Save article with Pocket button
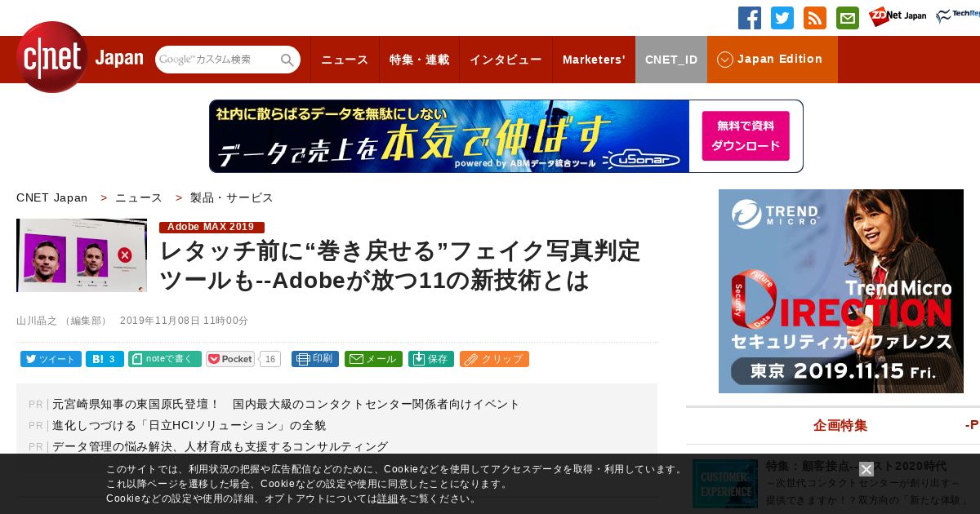Viewport: 980px width, 514px height. click(x=230, y=359)
